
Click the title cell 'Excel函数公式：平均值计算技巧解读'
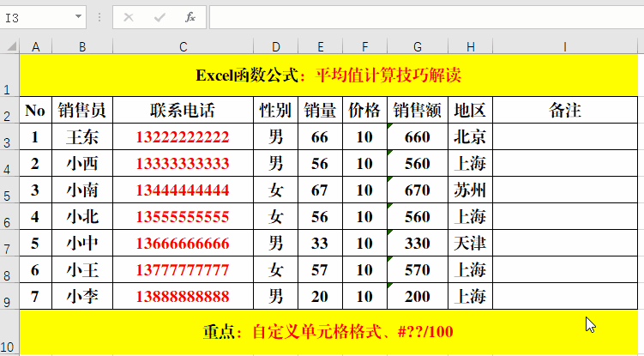click(328, 75)
